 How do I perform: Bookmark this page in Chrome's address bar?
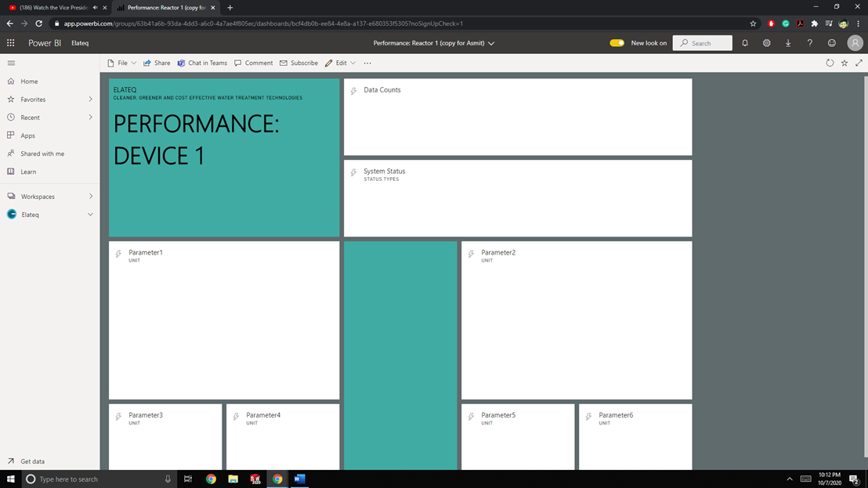click(x=753, y=23)
